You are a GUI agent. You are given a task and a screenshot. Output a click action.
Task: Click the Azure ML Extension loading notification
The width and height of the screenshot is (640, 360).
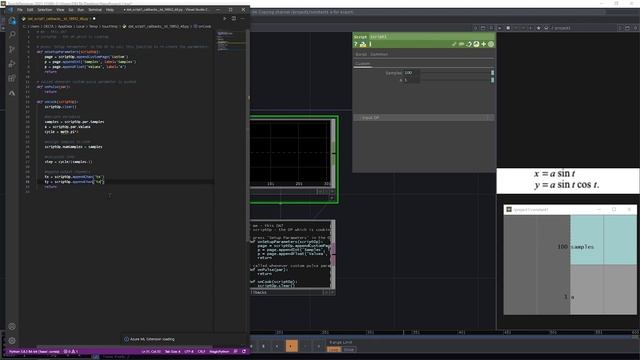coord(152,339)
